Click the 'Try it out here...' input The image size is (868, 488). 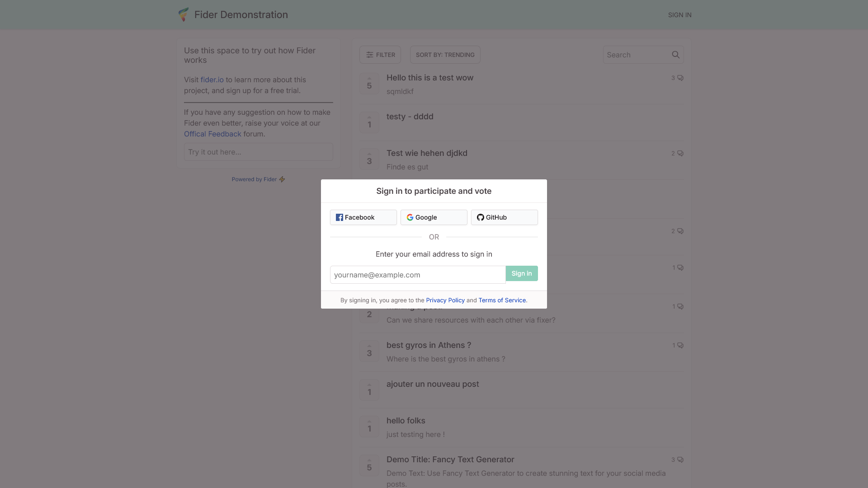pos(258,152)
